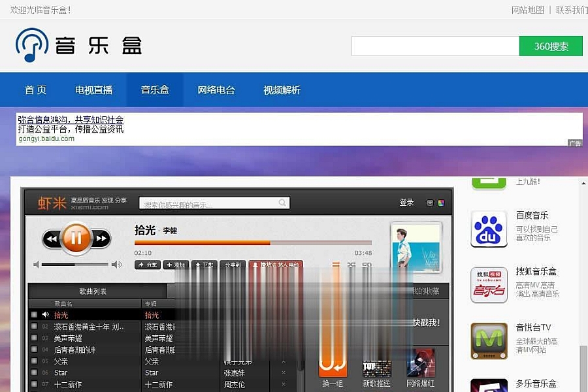This screenshot has width=588, height=392.
Task: Click the orange list order icon
Action: click(x=336, y=265)
